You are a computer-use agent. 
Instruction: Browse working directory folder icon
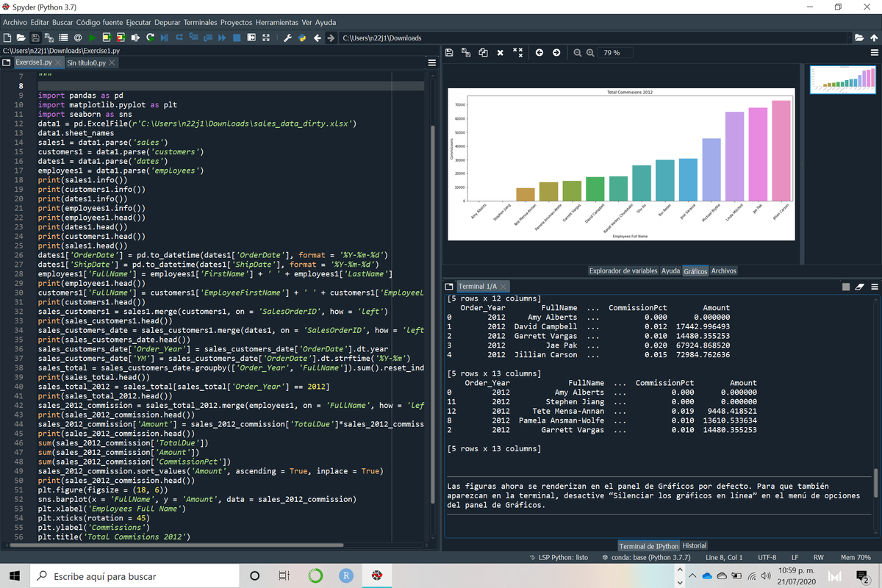859,37
